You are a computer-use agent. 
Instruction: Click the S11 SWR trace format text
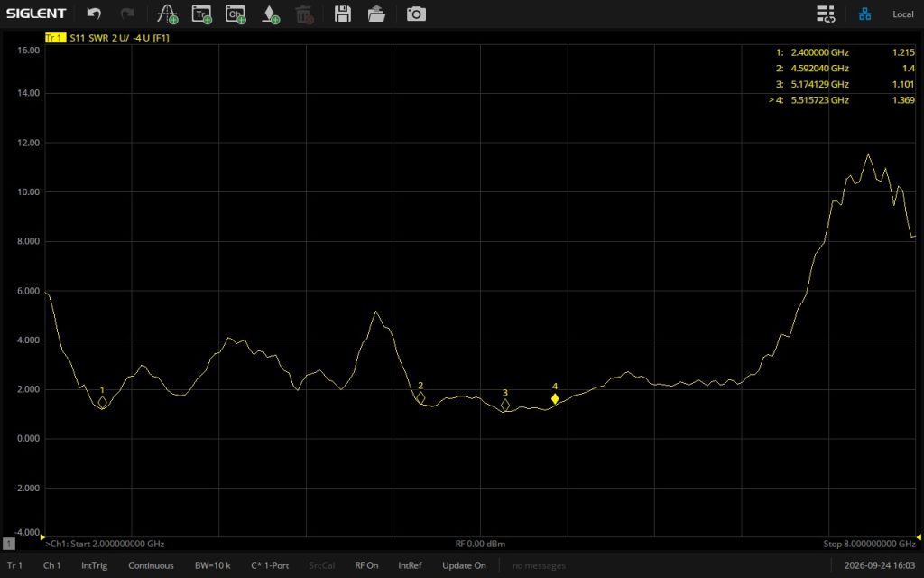[x=119, y=38]
